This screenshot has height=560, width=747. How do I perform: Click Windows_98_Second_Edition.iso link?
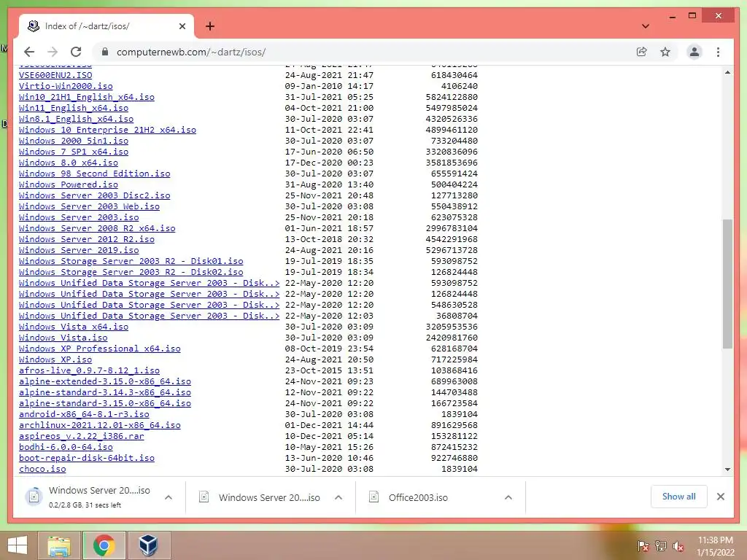tap(95, 174)
